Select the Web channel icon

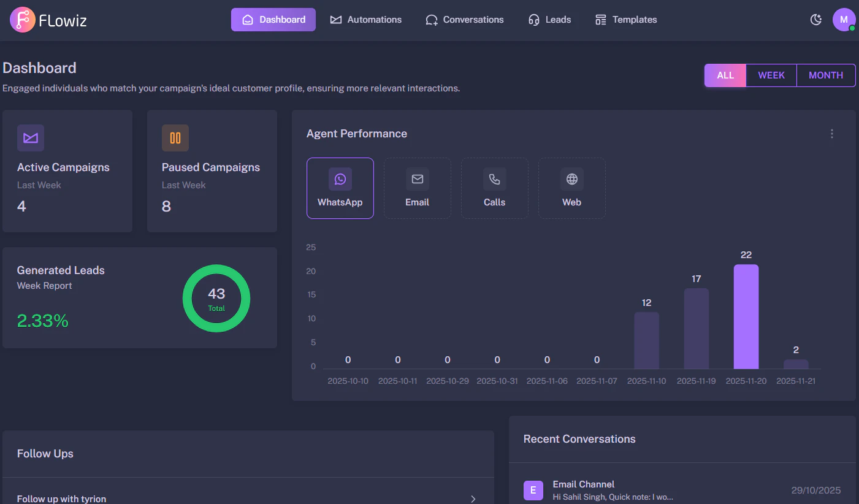point(571,179)
